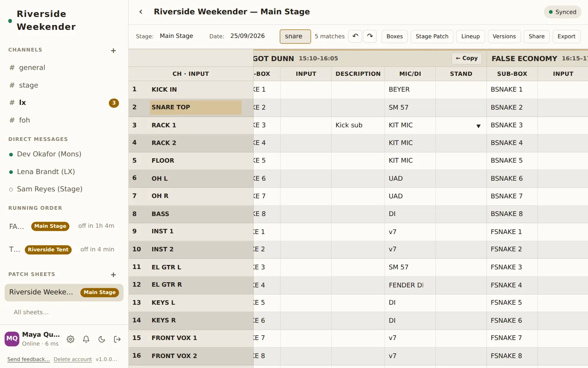
Task: Select the highlighted SNARE TOP cell
Action: (x=196, y=107)
